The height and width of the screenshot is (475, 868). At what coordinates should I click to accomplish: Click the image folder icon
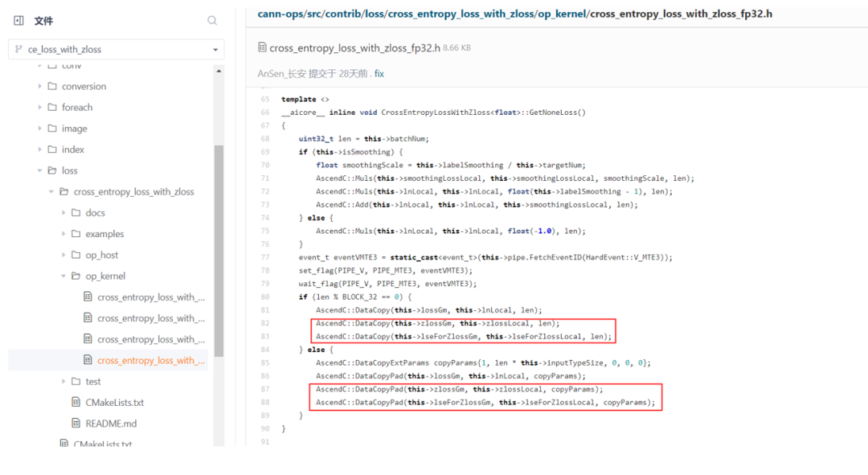(x=52, y=128)
